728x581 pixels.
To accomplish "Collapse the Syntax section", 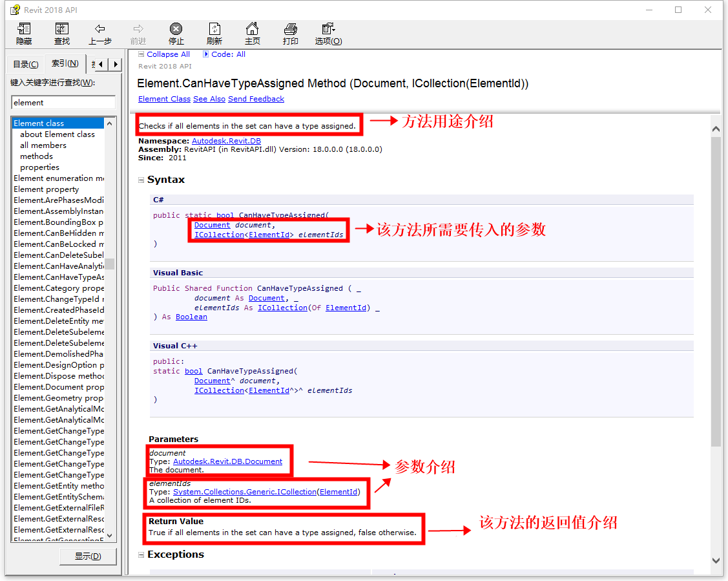I will coord(141,180).
